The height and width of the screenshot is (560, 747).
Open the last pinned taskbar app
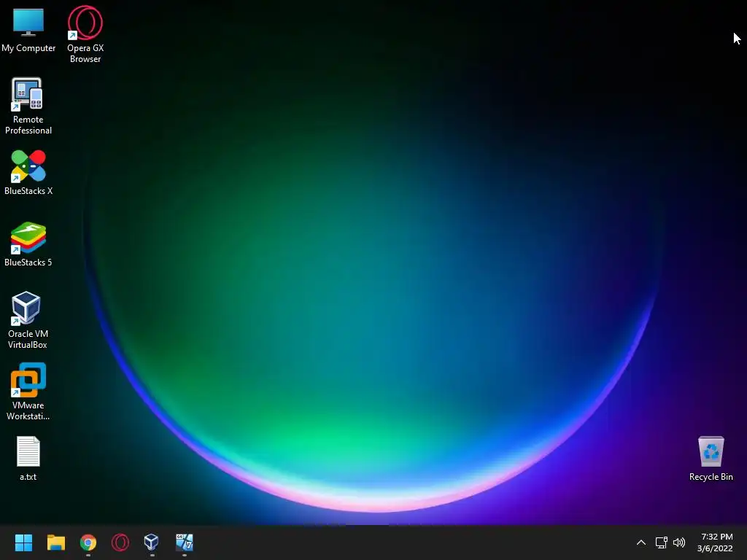(x=185, y=542)
